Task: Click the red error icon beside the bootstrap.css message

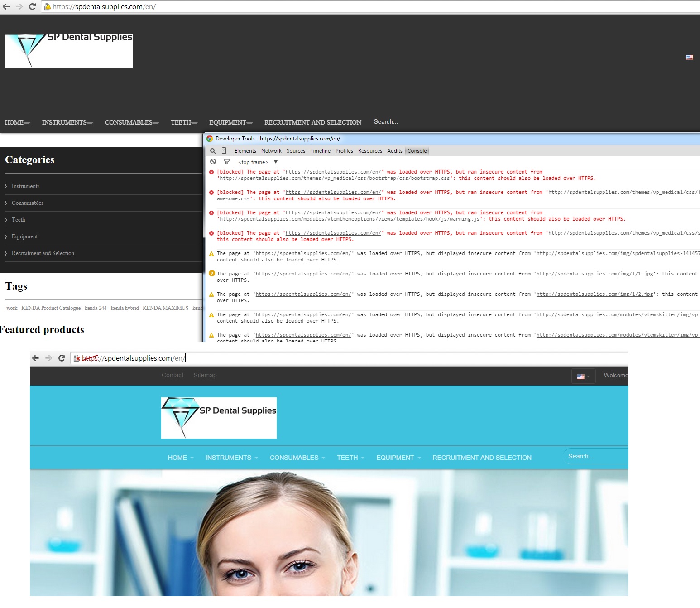Action: click(x=211, y=172)
